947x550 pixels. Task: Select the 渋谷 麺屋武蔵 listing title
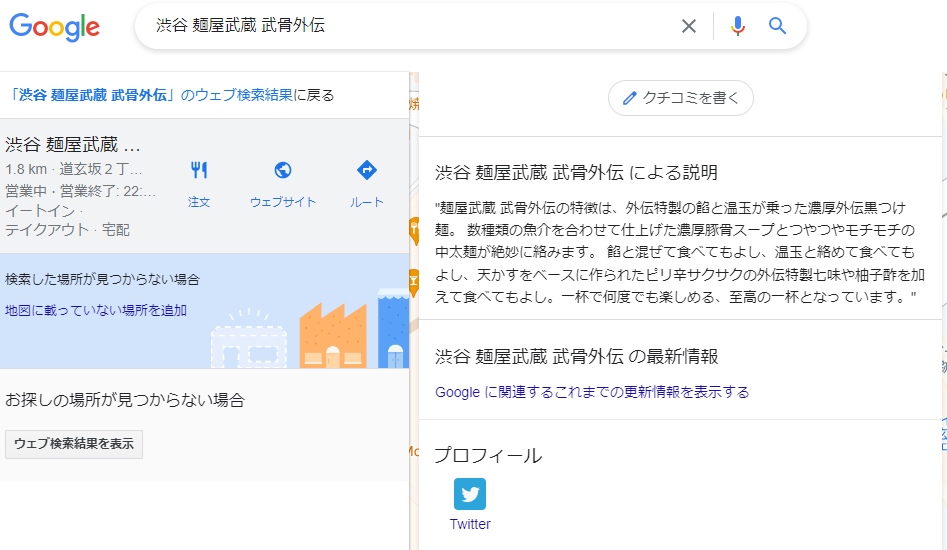pyautogui.click(x=73, y=145)
